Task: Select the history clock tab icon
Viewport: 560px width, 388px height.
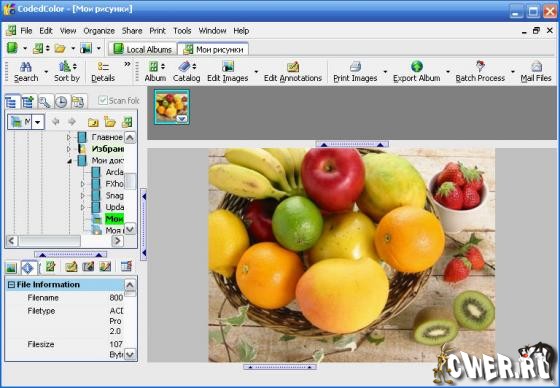Action: pyautogui.click(x=61, y=102)
